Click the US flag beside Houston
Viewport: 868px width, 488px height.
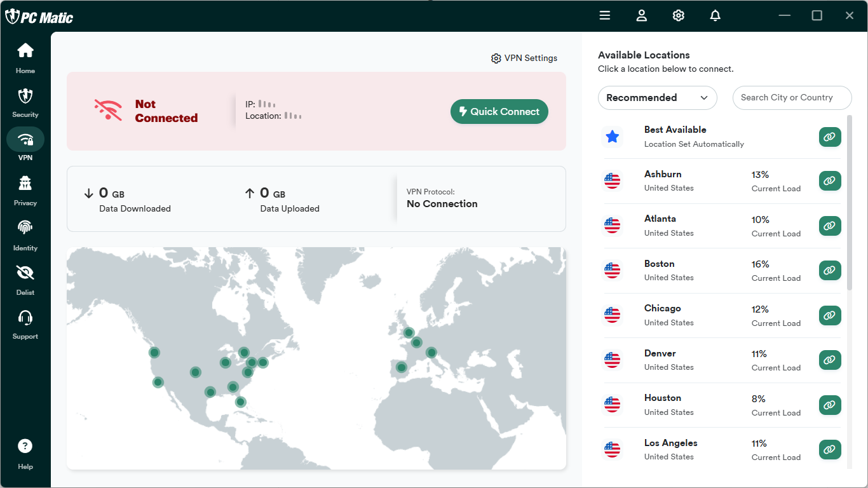coord(612,405)
